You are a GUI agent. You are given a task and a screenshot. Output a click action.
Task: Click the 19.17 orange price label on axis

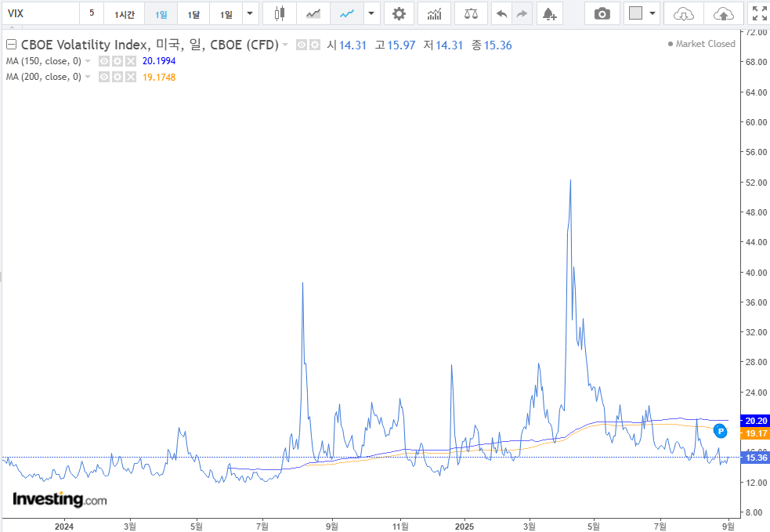[x=756, y=433]
